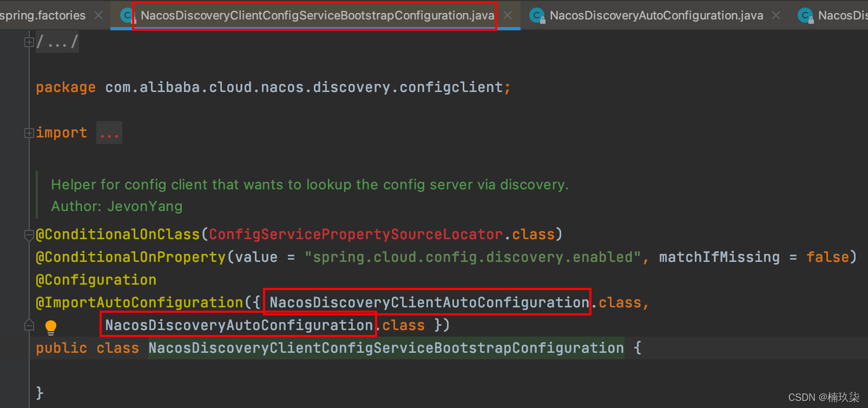The image size is (868, 408).
Task: Click class file icon of NacosDiscoveryAutoConfiguration.java tab
Action: point(536,16)
